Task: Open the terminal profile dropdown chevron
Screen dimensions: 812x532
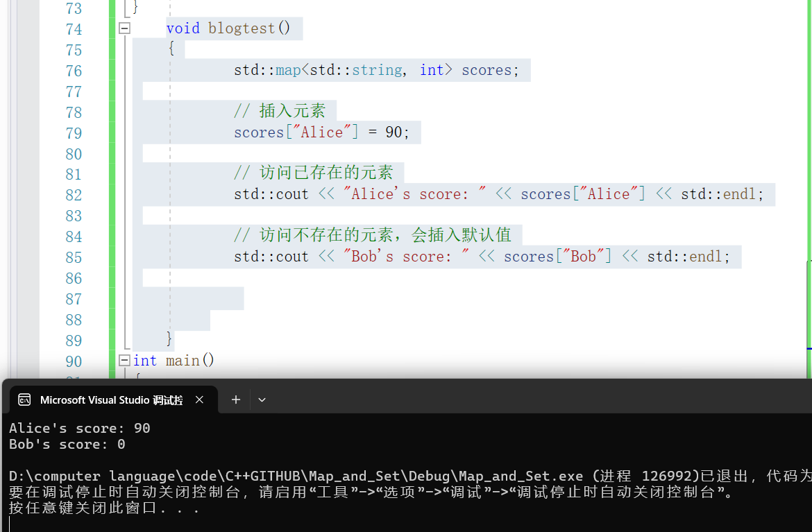Action: [262, 400]
